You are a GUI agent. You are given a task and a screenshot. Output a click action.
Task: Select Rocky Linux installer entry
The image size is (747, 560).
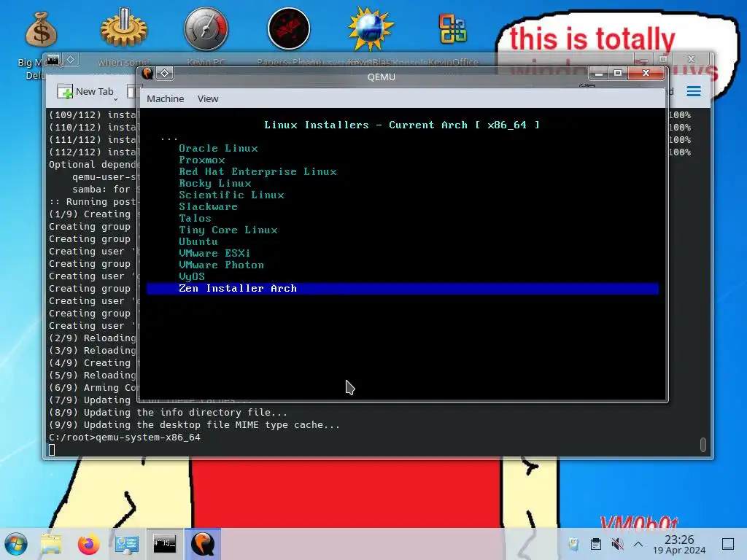coord(215,183)
